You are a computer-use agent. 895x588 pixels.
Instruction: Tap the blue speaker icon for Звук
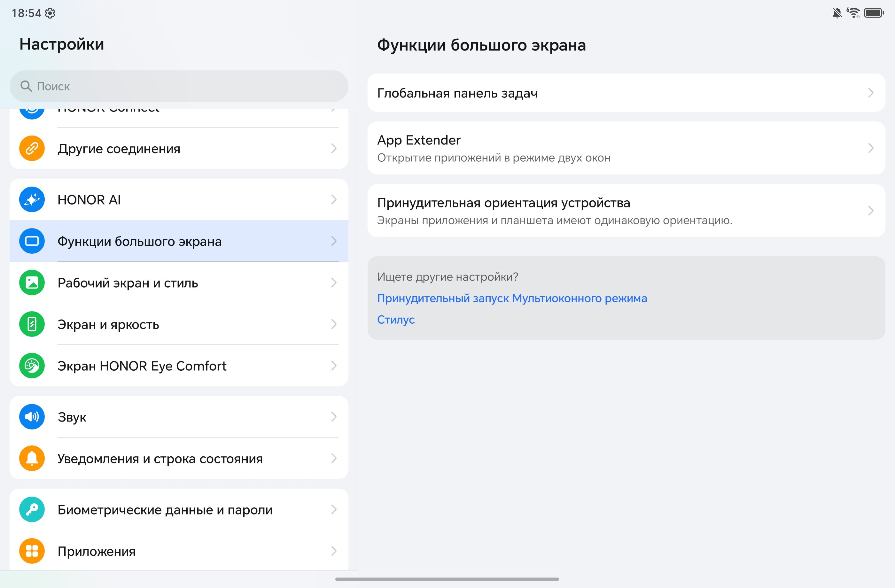[32, 417]
